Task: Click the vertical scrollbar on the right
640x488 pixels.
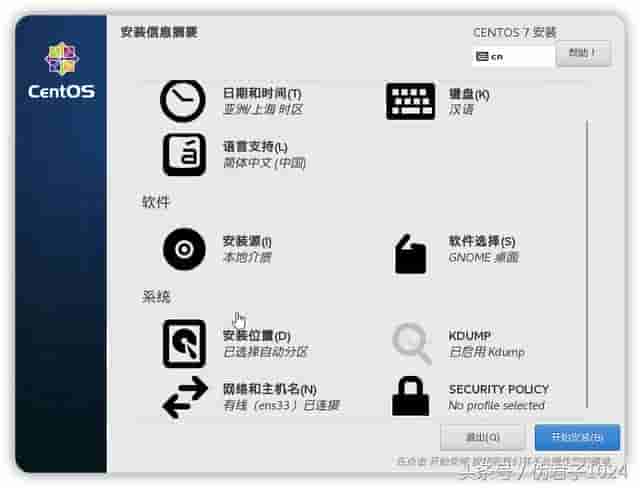Action: (x=587, y=263)
